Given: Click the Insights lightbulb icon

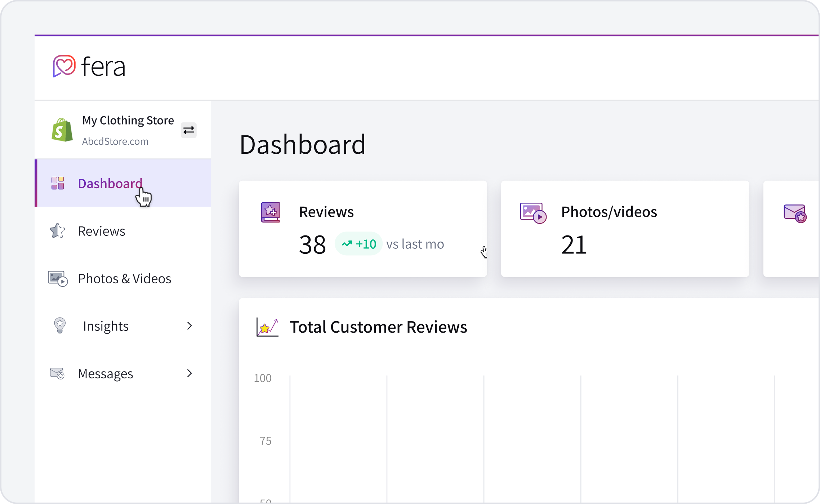Looking at the screenshot, I should point(60,325).
